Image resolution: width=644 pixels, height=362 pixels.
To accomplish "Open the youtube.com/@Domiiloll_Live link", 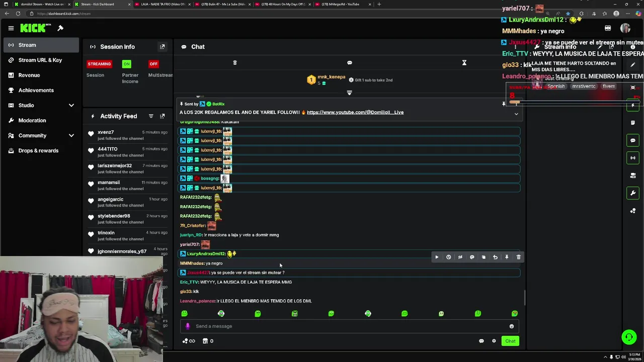I will pyautogui.click(x=355, y=112).
